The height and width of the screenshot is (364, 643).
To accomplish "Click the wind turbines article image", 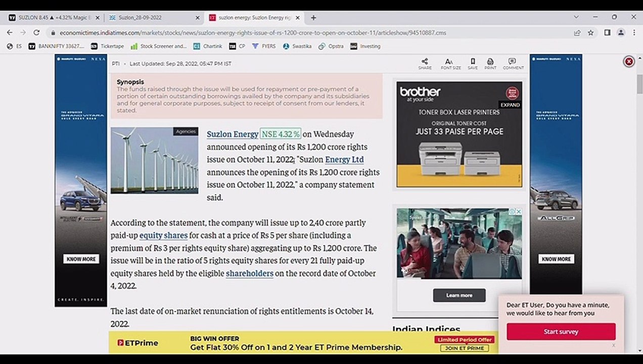I will [x=154, y=160].
